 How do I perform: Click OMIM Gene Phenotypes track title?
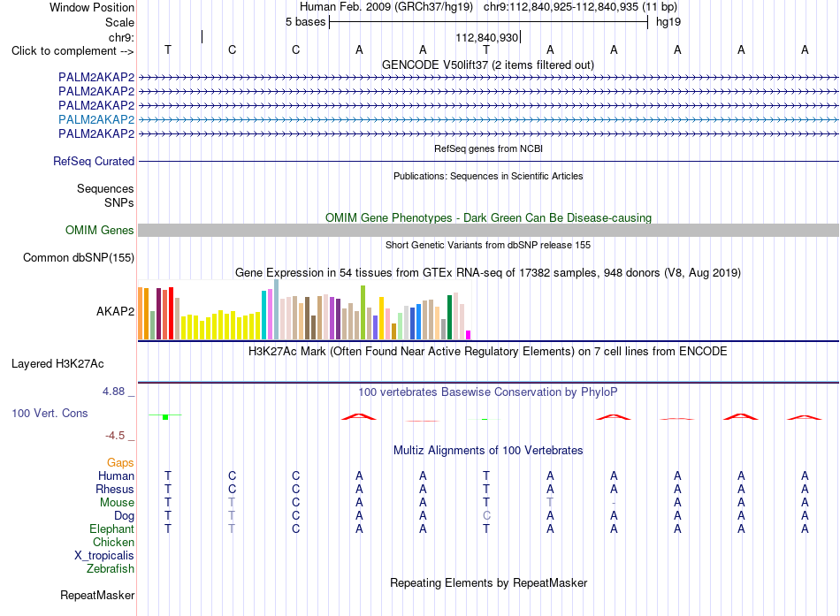(488, 217)
